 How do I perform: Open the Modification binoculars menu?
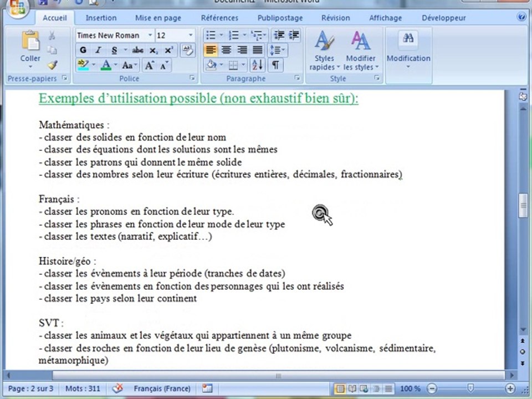pyautogui.click(x=408, y=49)
